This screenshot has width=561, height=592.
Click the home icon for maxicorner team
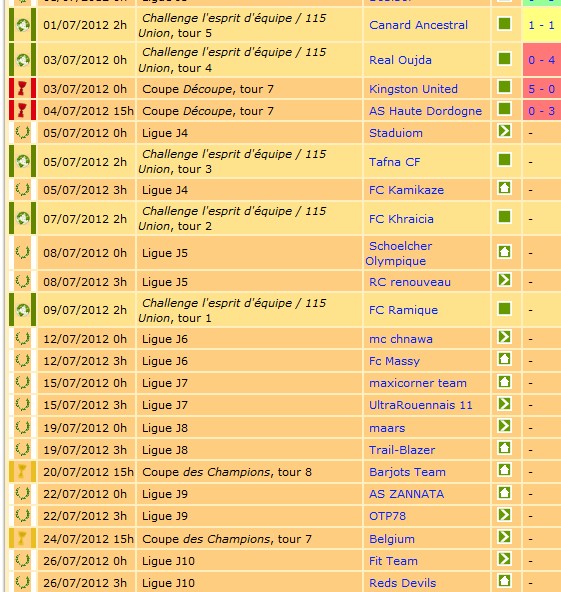[x=504, y=381]
